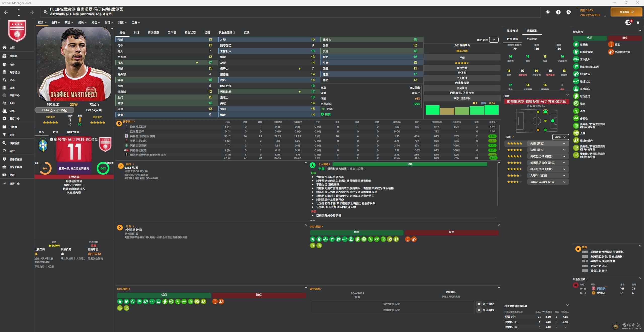Select the 优点 pros bar in 教练报告
The image size is (644, 332).
point(590,38)
